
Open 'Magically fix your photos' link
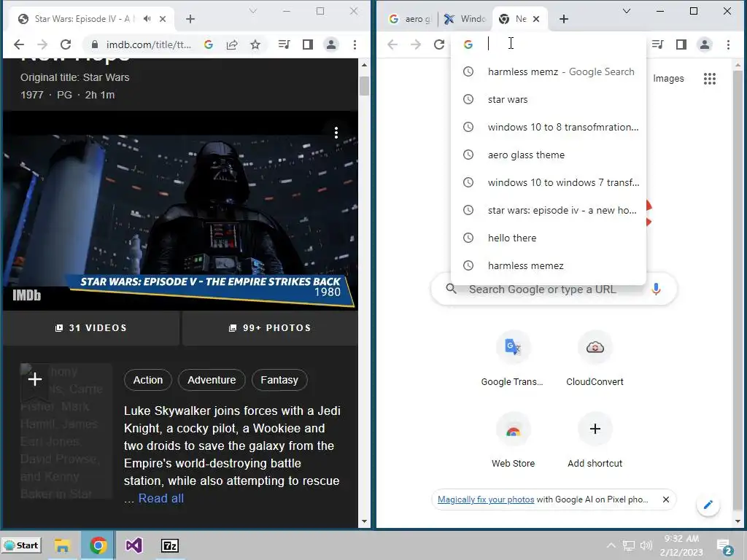tap(485, 499)
